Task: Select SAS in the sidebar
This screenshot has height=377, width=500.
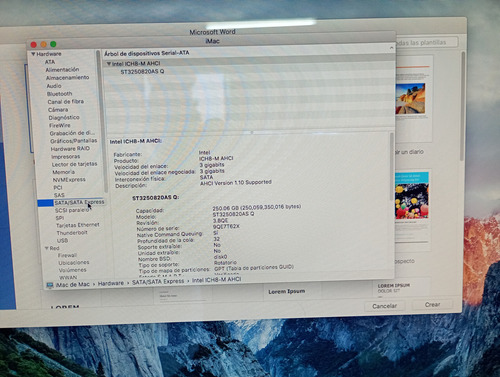Action: point(59,195)
